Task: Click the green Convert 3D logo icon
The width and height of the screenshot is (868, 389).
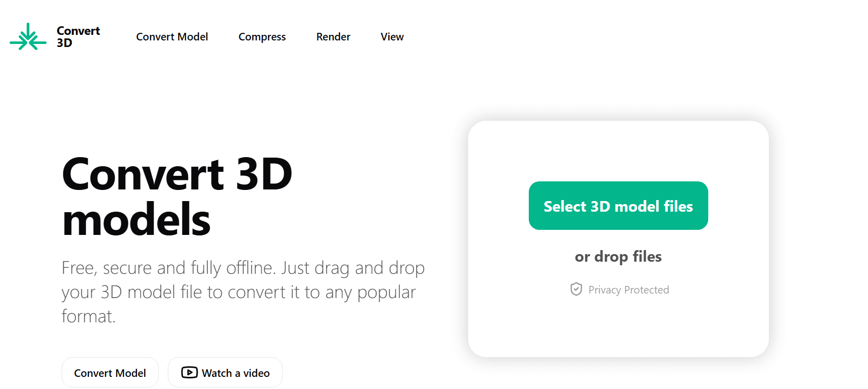Action: tap(28, 37)
